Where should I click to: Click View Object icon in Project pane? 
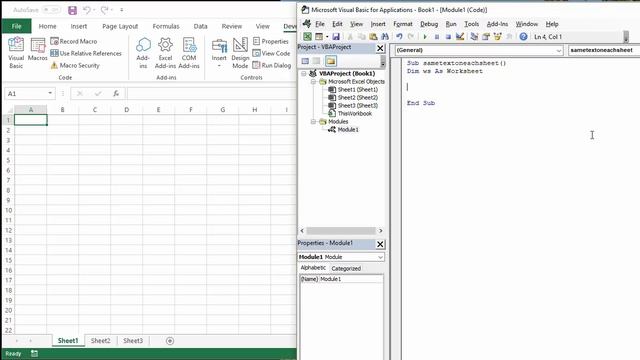[x=317, y=61]
